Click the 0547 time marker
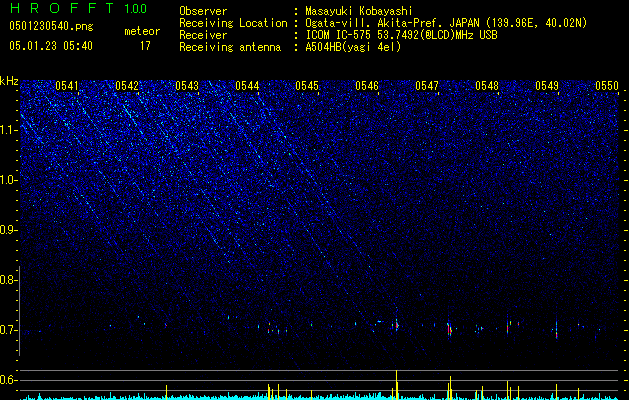This screenshot has width=629, height=400. point(427,86)
